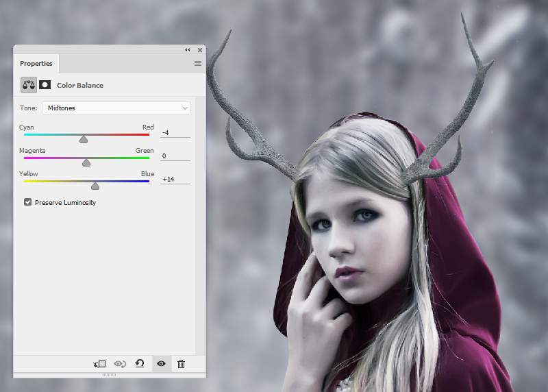The image size is (548, 392).
Task: Click the Cyan-Red slider handle
Action: pyautogui.click(x=84, y=139)
